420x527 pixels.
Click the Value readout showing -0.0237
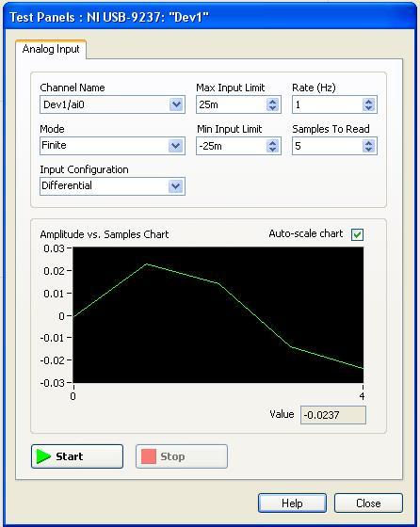point(333,415)
